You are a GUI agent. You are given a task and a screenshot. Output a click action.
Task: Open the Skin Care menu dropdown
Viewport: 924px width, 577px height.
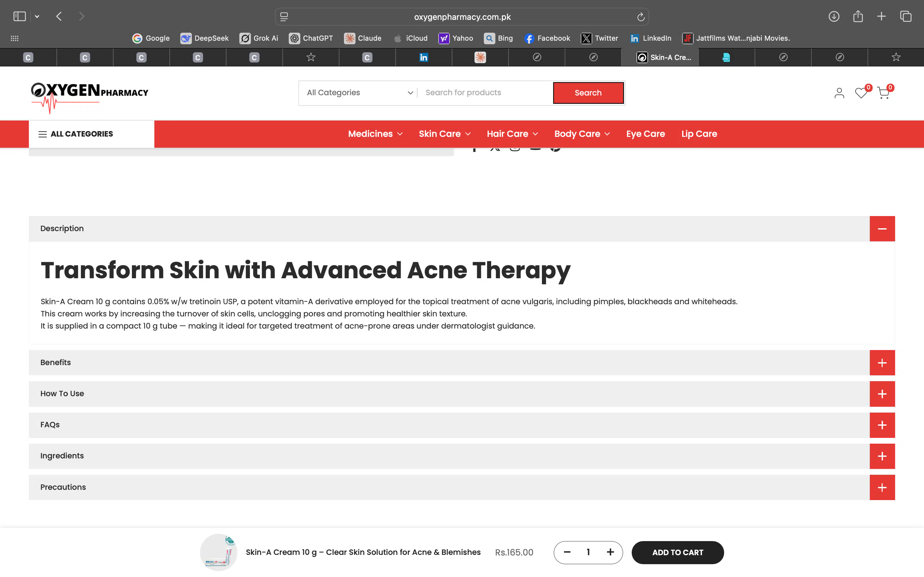coord(444,134)
